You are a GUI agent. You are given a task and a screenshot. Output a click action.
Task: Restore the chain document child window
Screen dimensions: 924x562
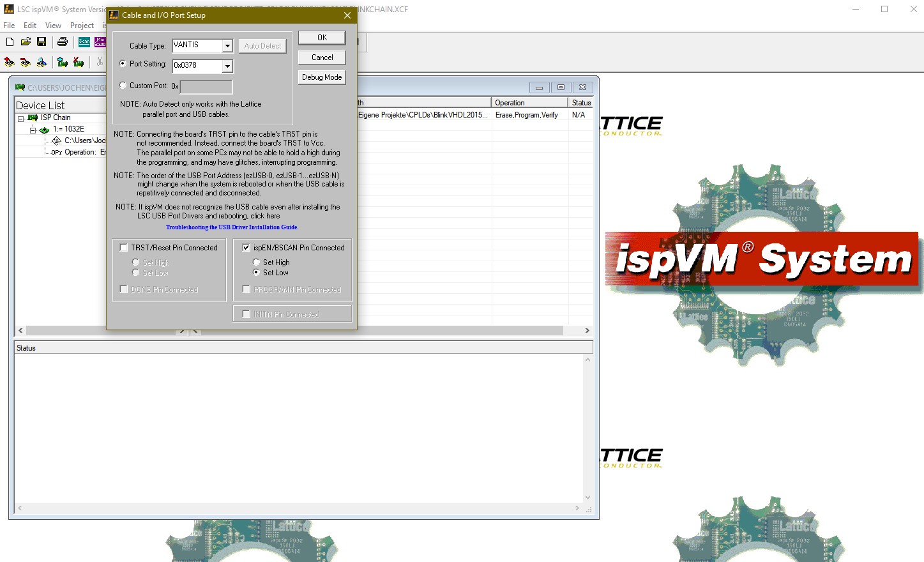pos(561,87)
